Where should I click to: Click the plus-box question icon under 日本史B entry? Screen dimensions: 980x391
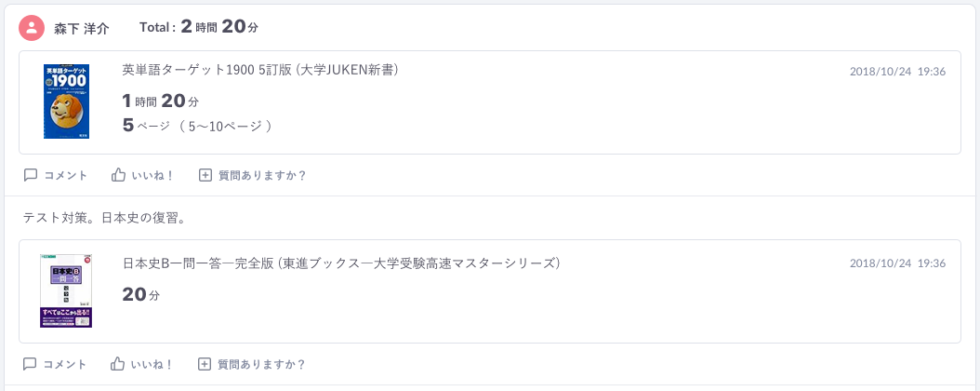(205, 363)
